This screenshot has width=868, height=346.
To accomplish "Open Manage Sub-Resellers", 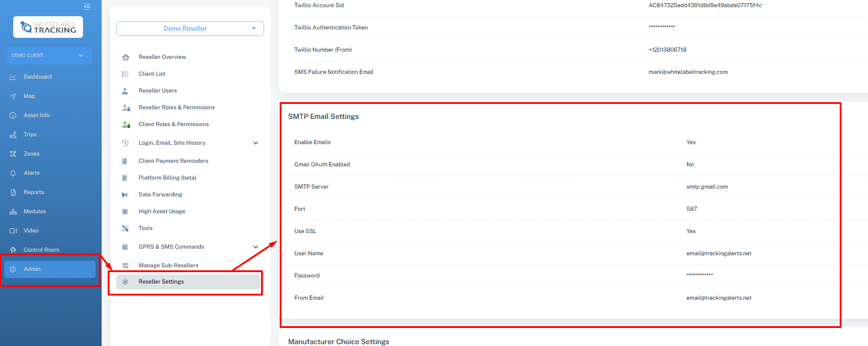I will coord(168,266).
